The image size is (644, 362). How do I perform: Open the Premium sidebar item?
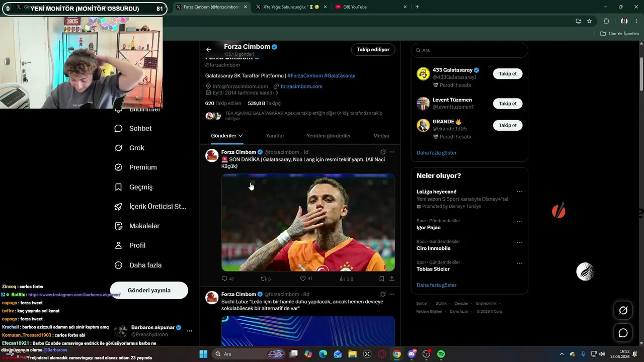pos(136,167)
